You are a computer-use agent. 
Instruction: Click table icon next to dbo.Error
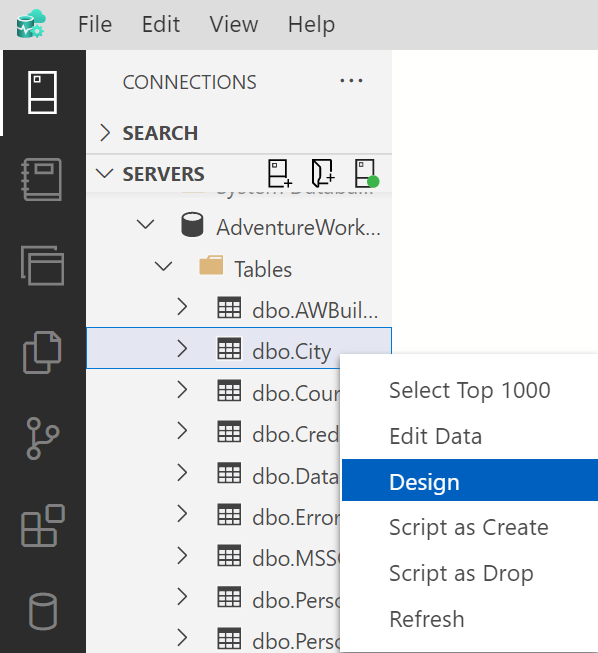coord(229,514)
